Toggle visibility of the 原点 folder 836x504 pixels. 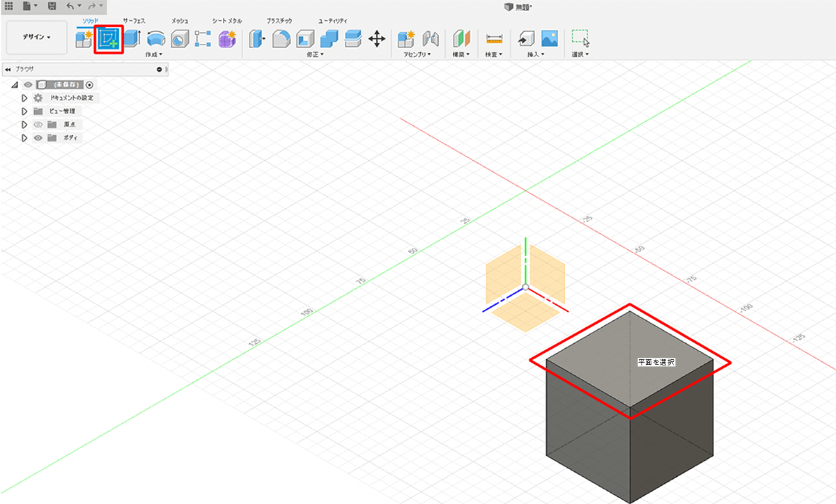[x=38, y=125]
